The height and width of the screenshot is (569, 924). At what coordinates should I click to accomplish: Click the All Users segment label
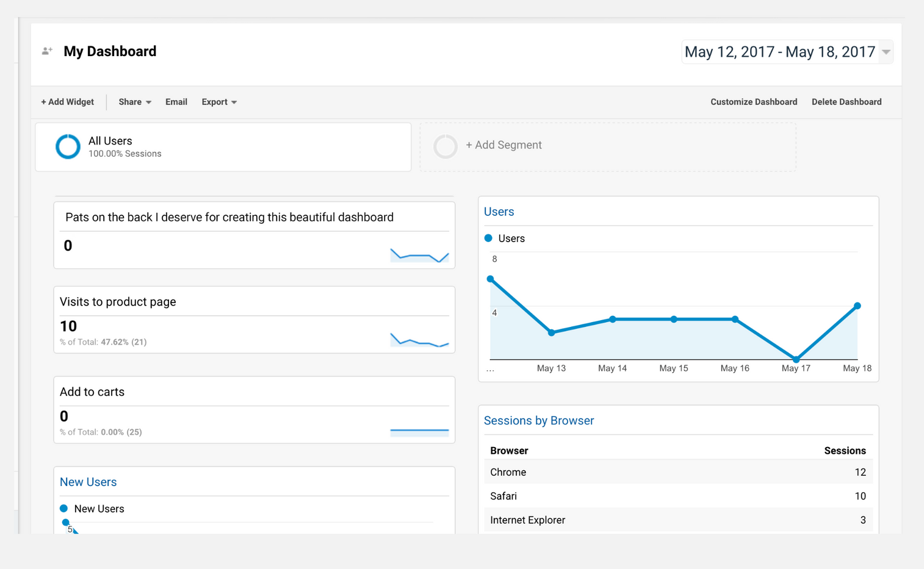click(110, 141)
